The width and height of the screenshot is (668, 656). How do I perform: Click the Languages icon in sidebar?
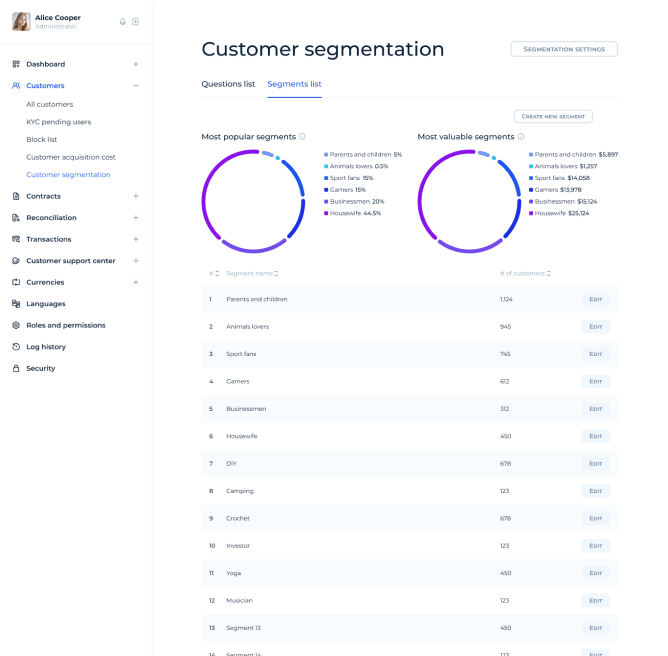coord(16,304)
